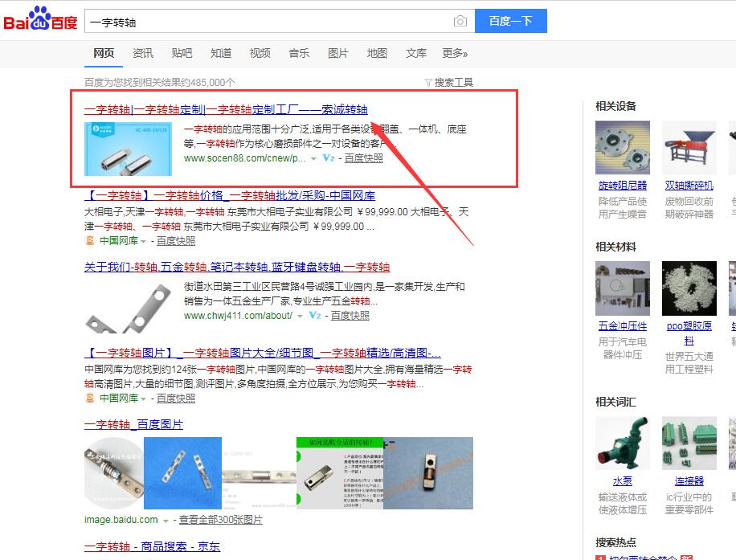Open camera image search in search box
This screenshot has width=736, height=560.
(460, 22)
